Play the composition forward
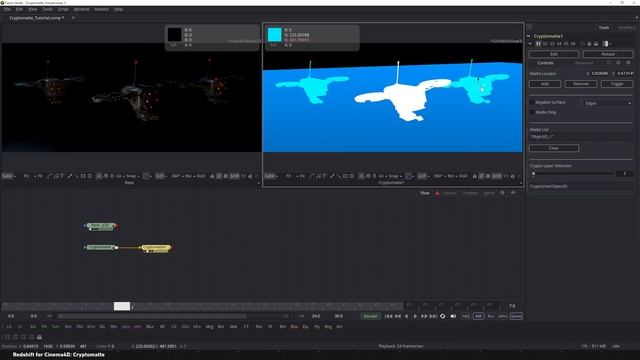 pos(415,316)
